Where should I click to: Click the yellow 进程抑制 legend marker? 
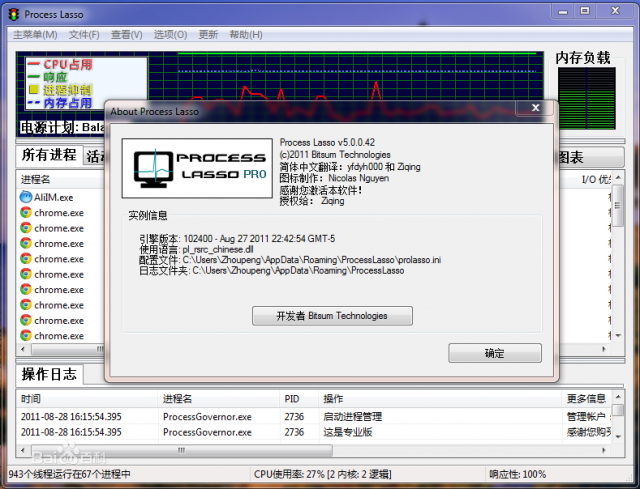click(31, 90)
